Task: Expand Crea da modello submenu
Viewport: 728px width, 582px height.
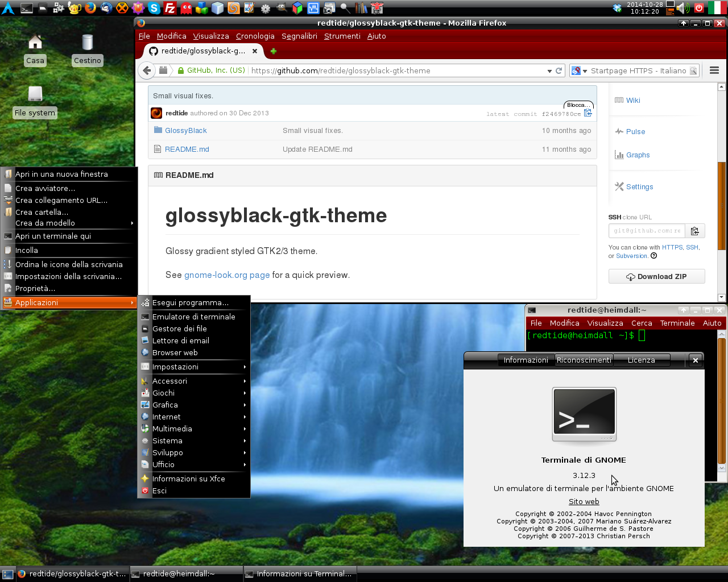Action: click(69, 223)
